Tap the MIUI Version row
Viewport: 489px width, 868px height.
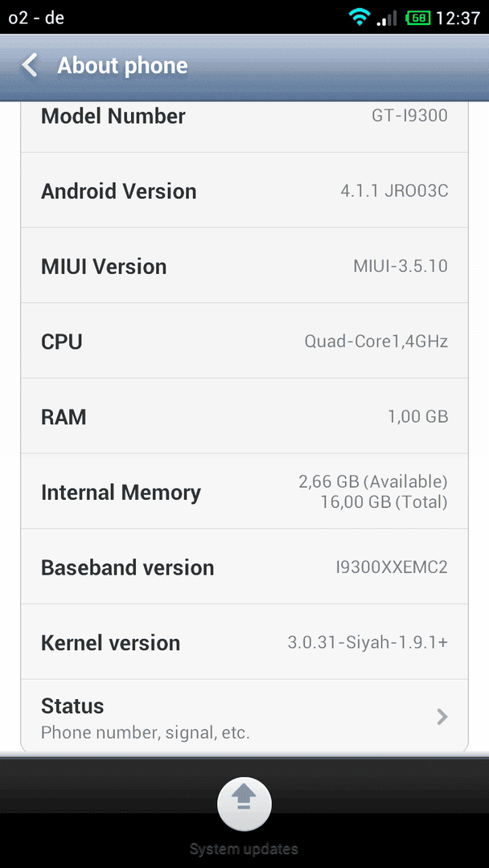pyautogui.click(x=244, y=266)
